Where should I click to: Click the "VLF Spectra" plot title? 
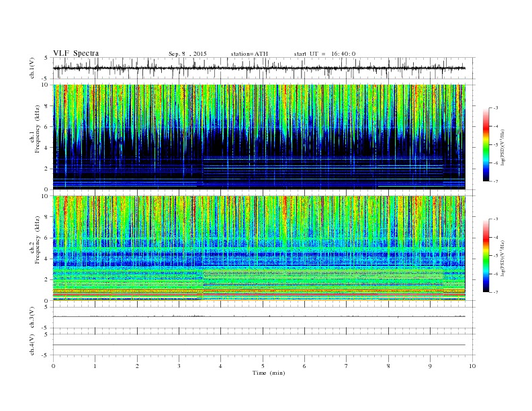pyautogui.click(x=76, y=53)
